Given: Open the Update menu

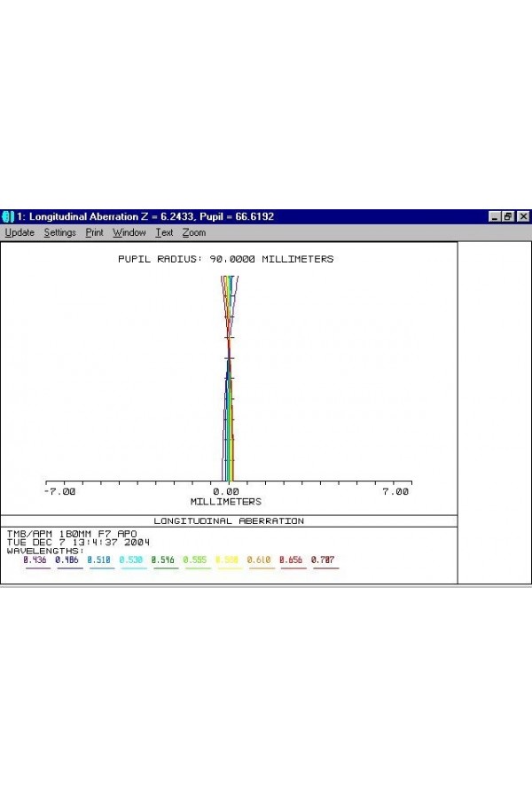Looking at the screenshot, I should coord(20,233).
